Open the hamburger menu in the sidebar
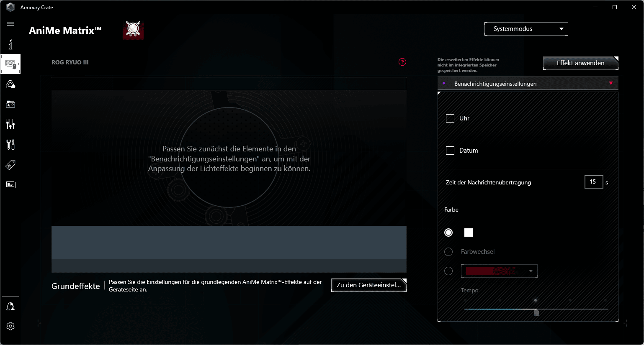The image size is (644, 345). (10, 24)
